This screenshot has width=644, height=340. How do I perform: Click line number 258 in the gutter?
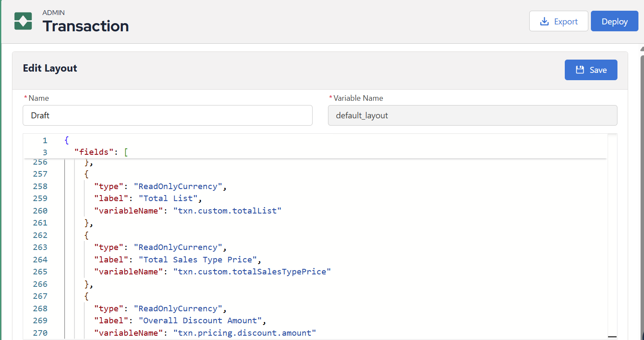(x=40, y=186)
